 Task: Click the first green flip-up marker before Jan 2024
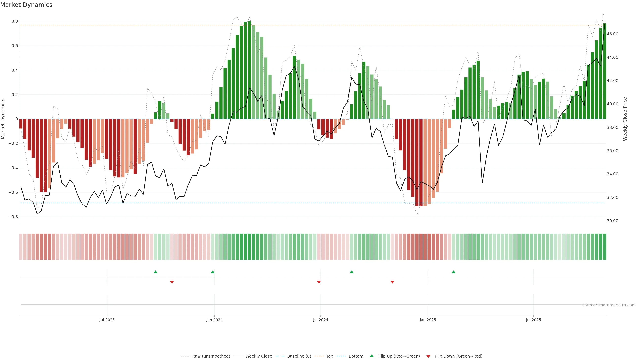[x=155, y=272]
